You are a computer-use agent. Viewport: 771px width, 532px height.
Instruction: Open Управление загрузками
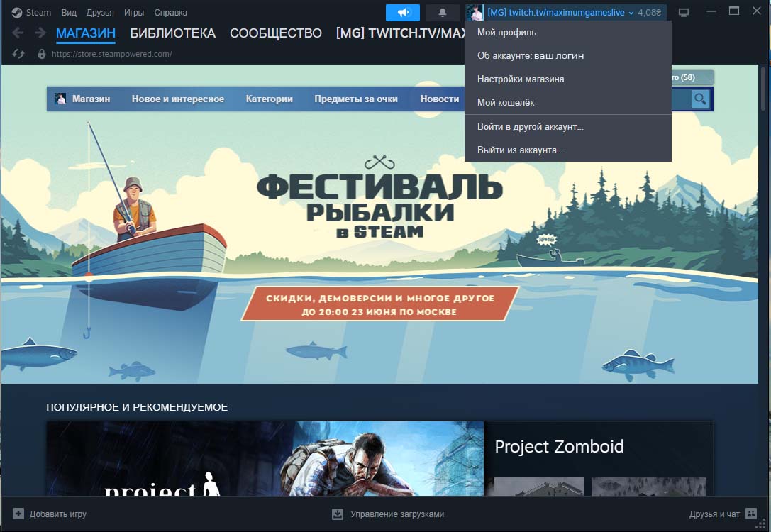click(397, 514)
